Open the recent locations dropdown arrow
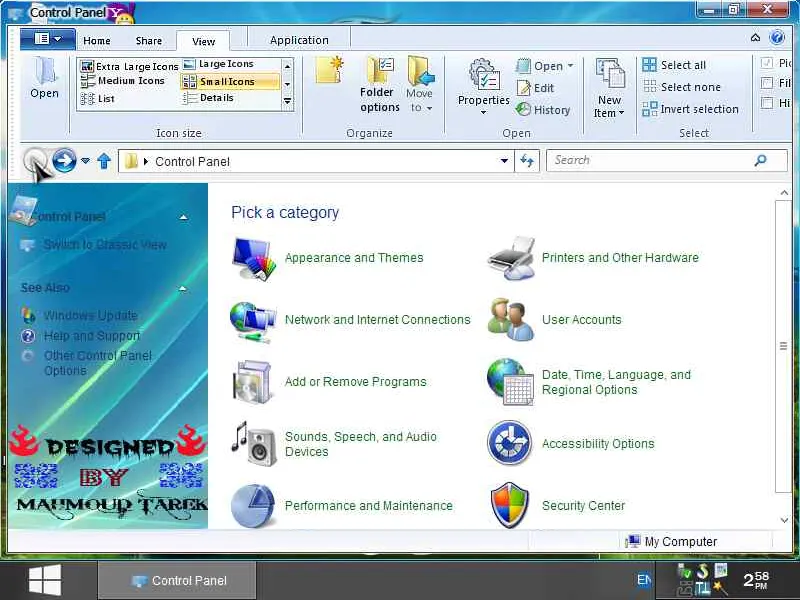Image resolution: width=800 pixels, height=600 pixels. pos(86,161)
